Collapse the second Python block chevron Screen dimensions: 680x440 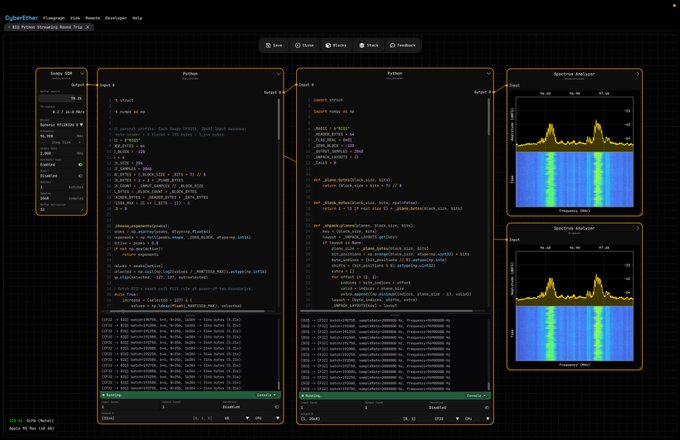[488, 74]
